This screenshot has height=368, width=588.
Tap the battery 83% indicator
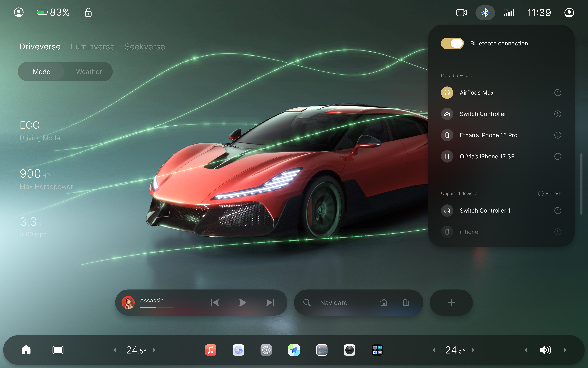point(53,12)
